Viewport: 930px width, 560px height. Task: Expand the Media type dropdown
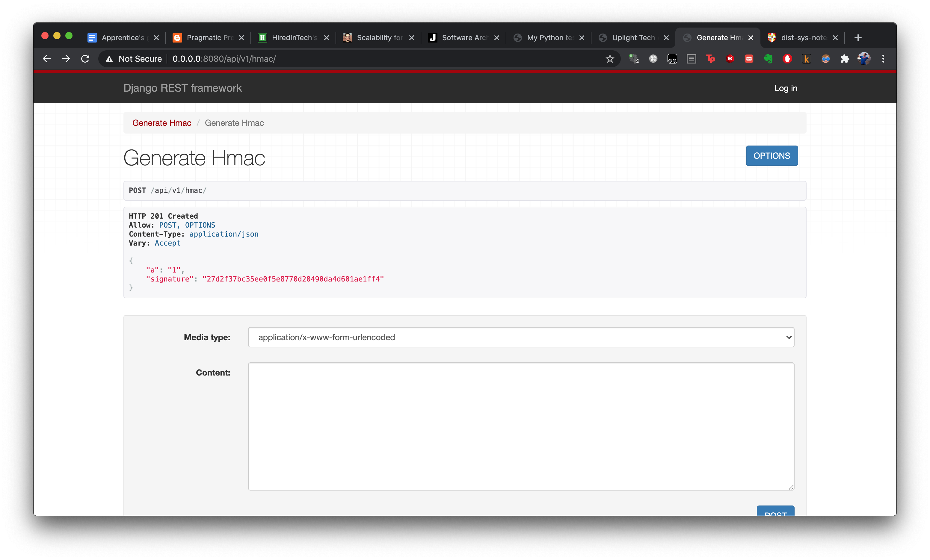pyautogui.click(x=521, y=337)
